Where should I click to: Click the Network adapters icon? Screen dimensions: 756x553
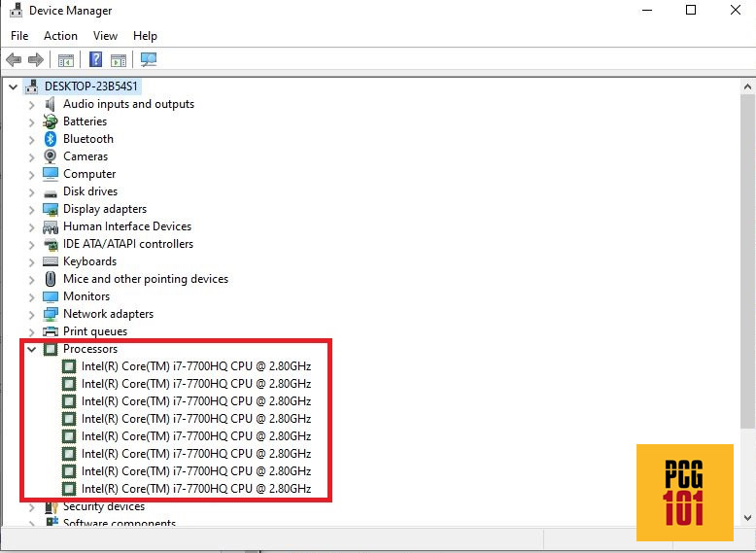point(51,314)
